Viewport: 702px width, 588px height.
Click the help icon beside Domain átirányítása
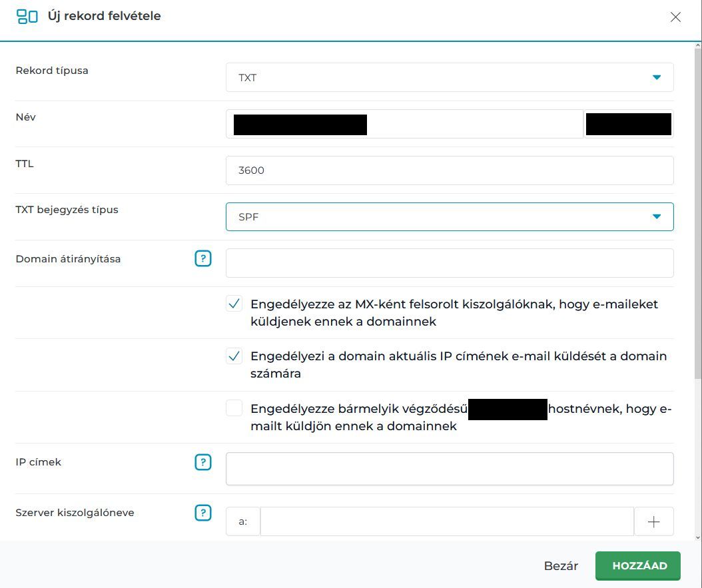203,258
